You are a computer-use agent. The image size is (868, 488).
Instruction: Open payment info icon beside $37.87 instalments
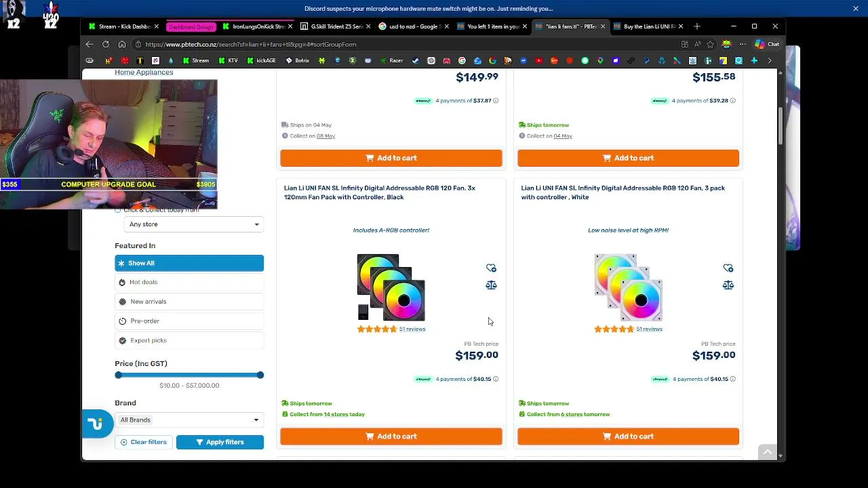[496, 101]
